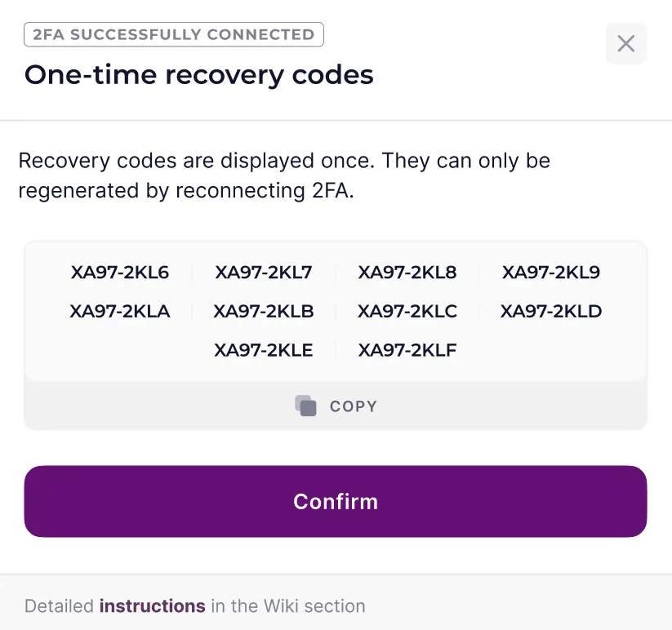This screenshot has height=630, width=672.
Task: Select recovery code XA97-2KL9
Action: pyautogui.click(x=550, y=273)
